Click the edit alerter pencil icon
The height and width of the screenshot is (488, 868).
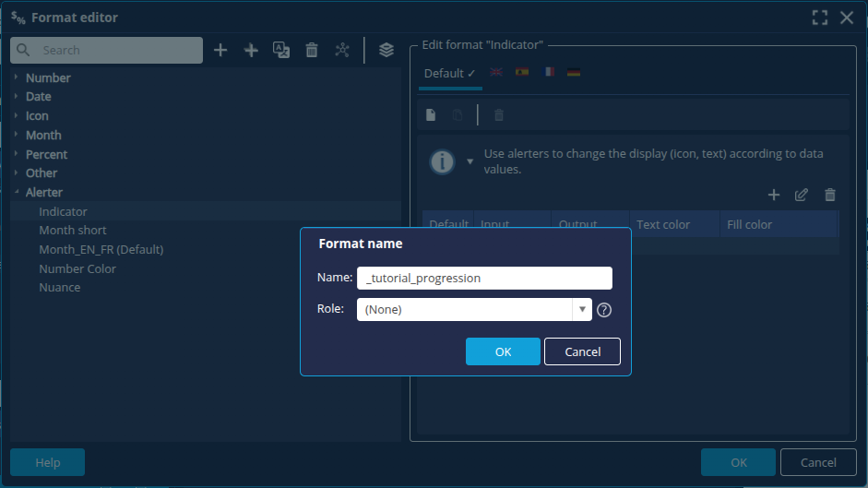(802, 195)
